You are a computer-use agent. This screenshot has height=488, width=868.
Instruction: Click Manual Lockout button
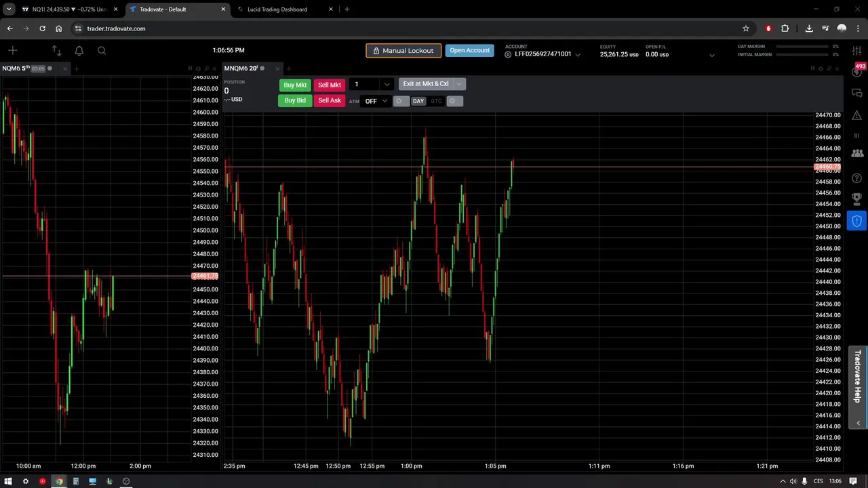coord(403,50)
